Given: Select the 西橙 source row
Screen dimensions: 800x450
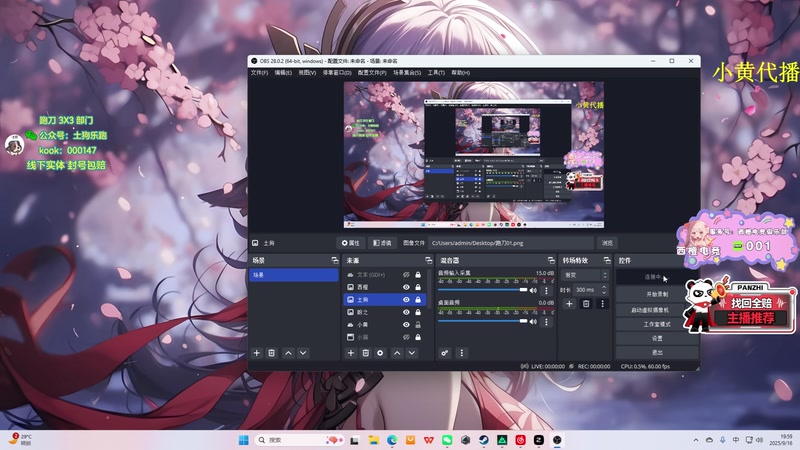Looking at the screenshot, I should tap(385, 287).
